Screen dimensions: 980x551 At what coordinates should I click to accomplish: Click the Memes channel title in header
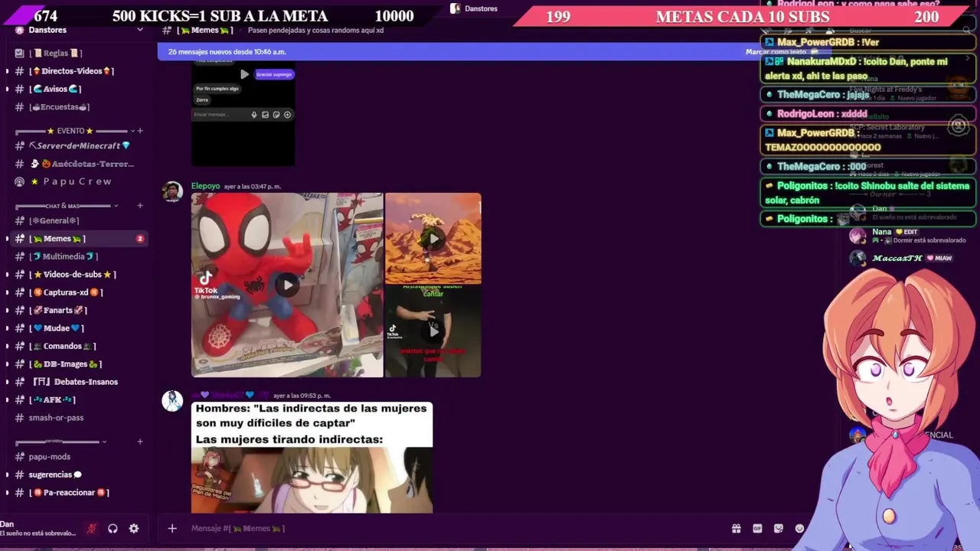(204, 30)
